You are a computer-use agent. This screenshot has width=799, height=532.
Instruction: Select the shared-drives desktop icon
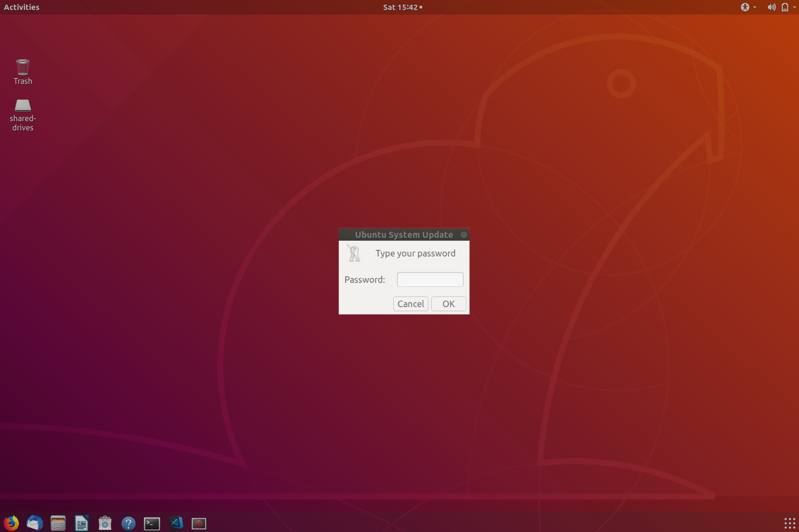(x=23, y=115)
